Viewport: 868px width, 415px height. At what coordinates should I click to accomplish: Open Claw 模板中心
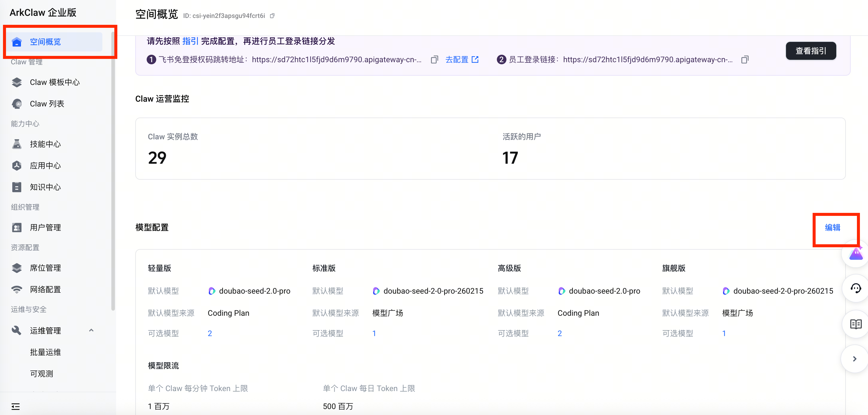(x=54, y=82)
